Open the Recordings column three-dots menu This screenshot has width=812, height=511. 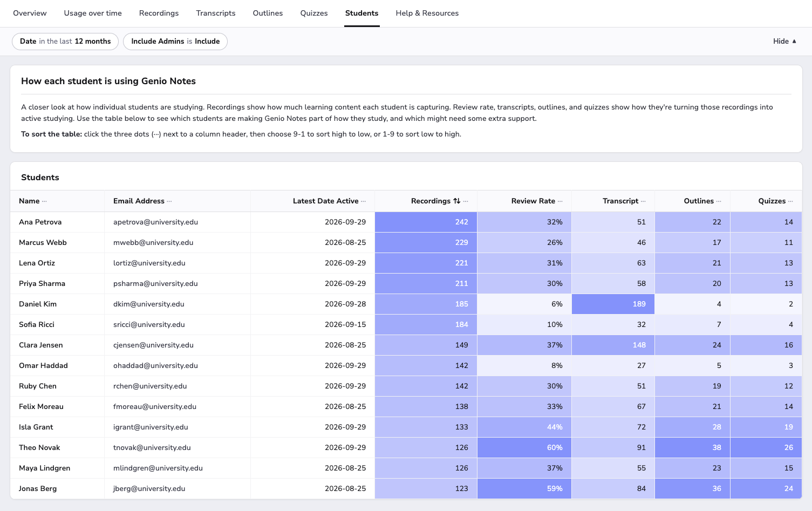(466, 201)
